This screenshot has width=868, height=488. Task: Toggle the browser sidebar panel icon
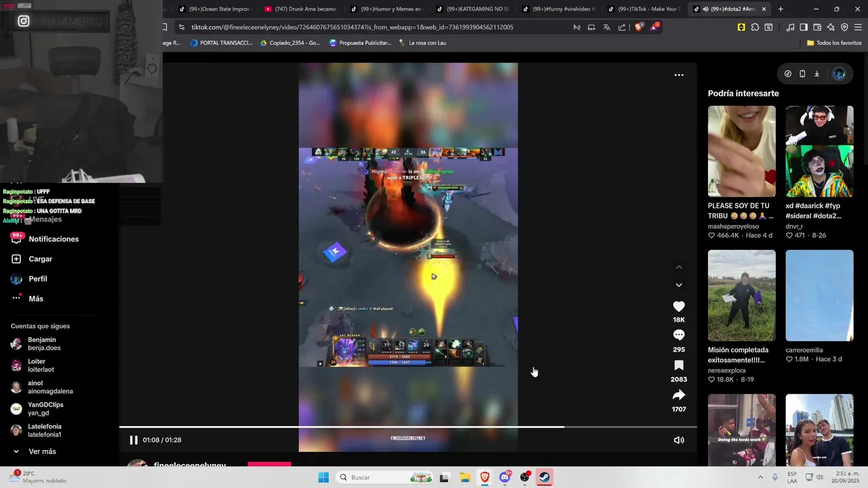pos(804,27)
